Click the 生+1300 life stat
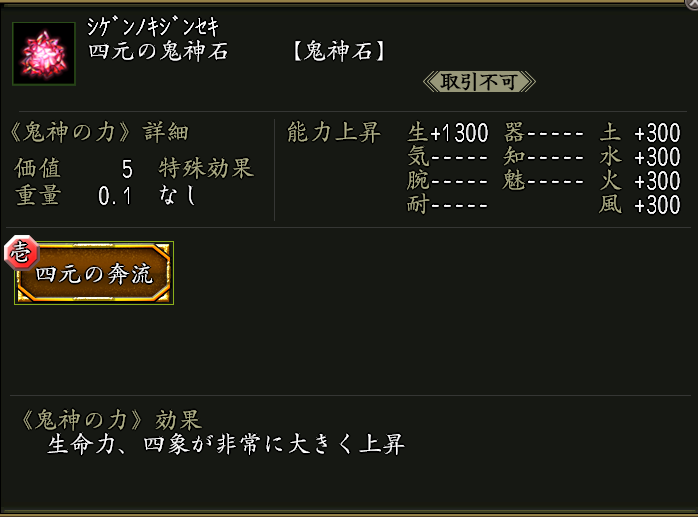This screenshot has width=698, height=517. pos(448,133)
